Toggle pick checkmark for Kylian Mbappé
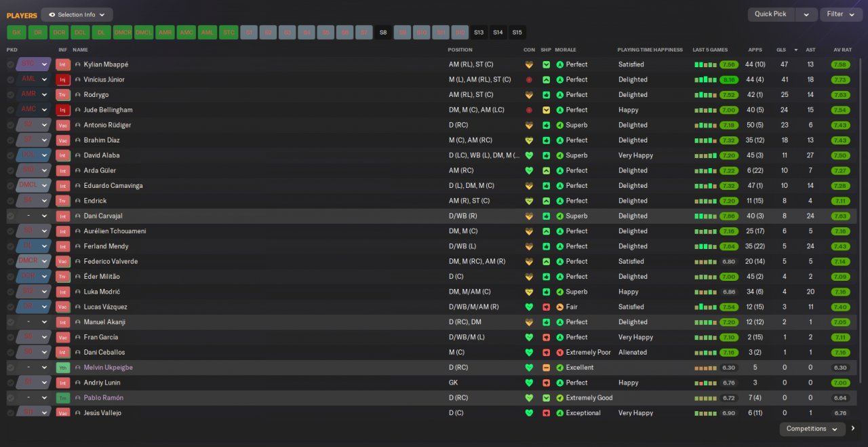This screenshot has height=447, width=868. pos(10,64)
